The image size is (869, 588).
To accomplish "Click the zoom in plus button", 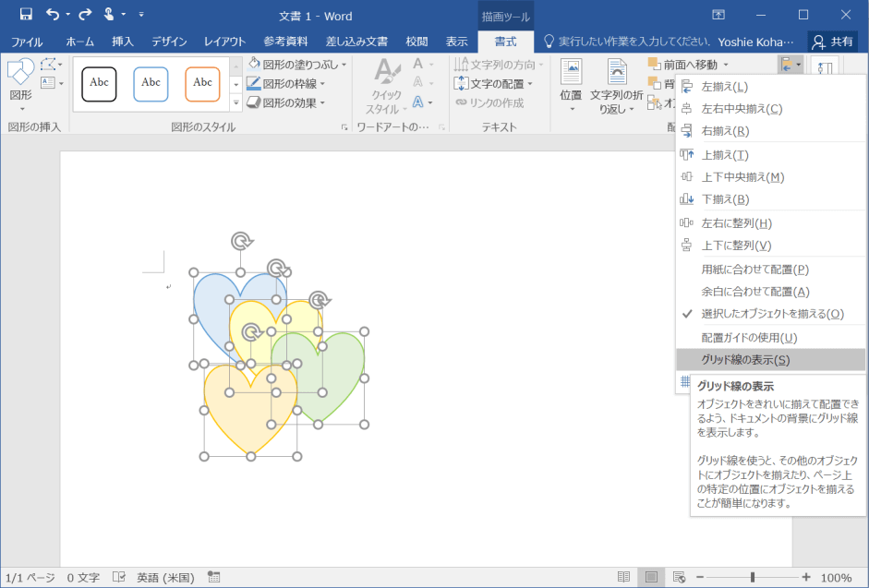I will pos(806,577).
